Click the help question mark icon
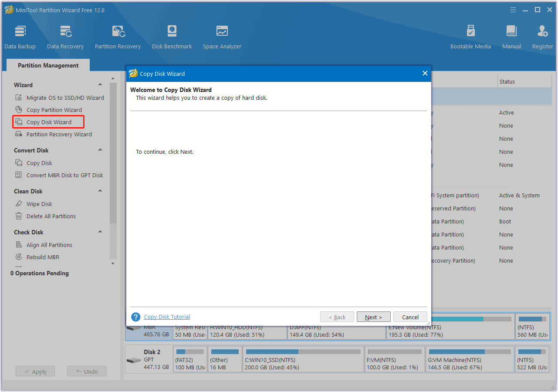Image resolution: width=558 pixels, height=392 pixels. click(x=135, y=317)
